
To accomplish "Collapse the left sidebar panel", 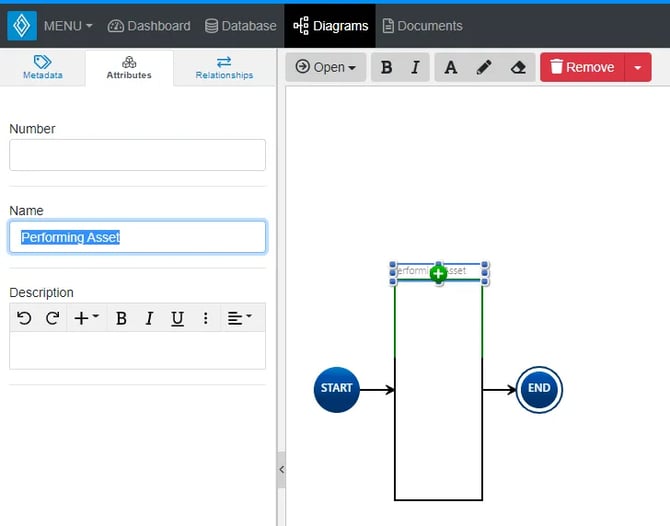I will 281,469.
